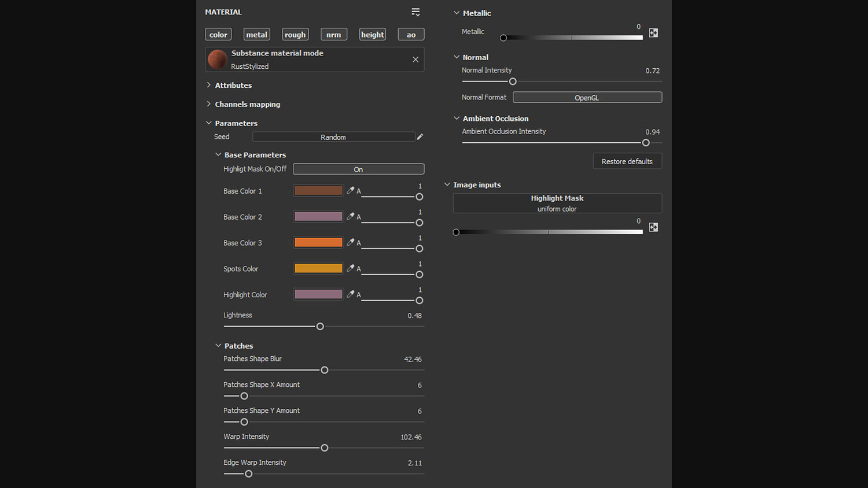The width and height of the screenshot is (868, 488).
Task: Disable the height channel button
Action: point(373,35)
